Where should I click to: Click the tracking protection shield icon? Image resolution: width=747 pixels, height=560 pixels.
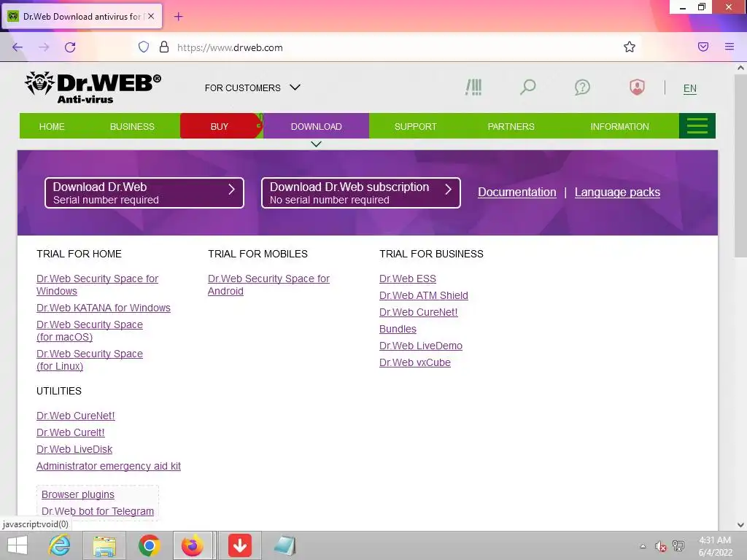(x=144, y=47)
